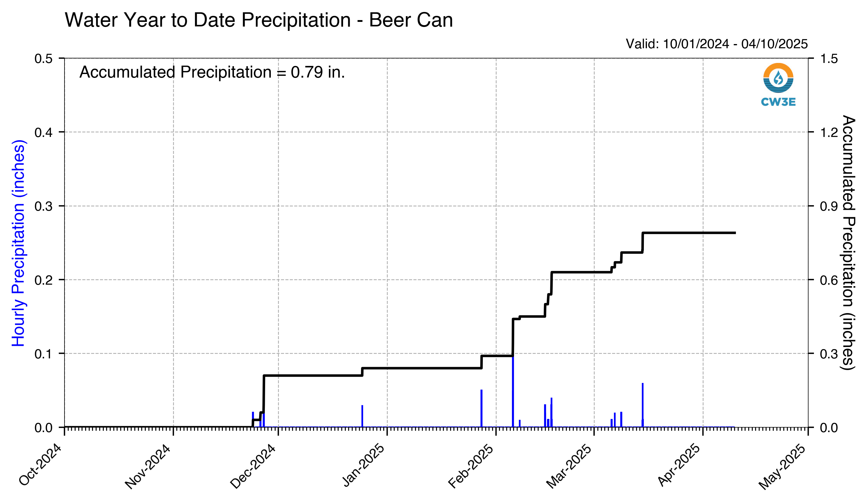Click the 0.5 tick on left axis
The width and height of the screenshot is (867, 504).
click(43, 59)
